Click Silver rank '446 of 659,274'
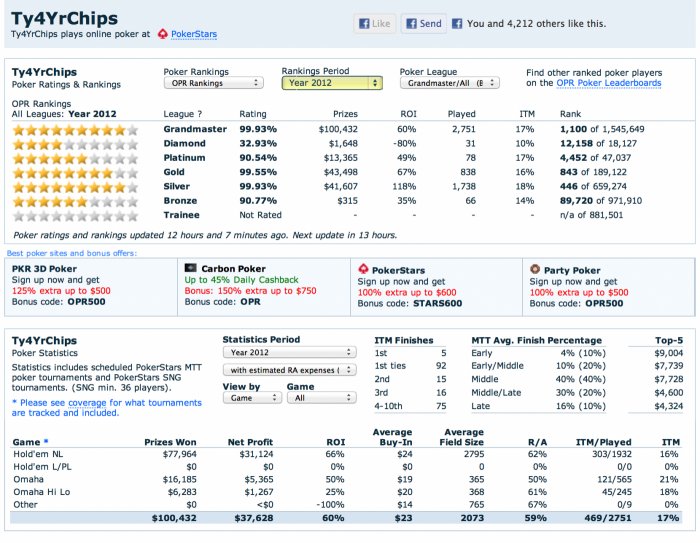The width and height of the screenshot is (700, 543). pyautogui.click(x=593, y=186)
